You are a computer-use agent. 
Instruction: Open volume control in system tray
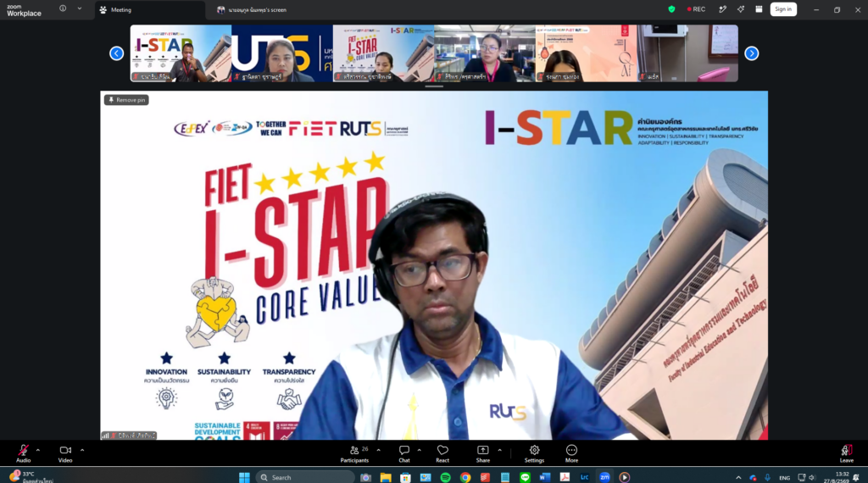pyautogui.click(x=812, y=477)
